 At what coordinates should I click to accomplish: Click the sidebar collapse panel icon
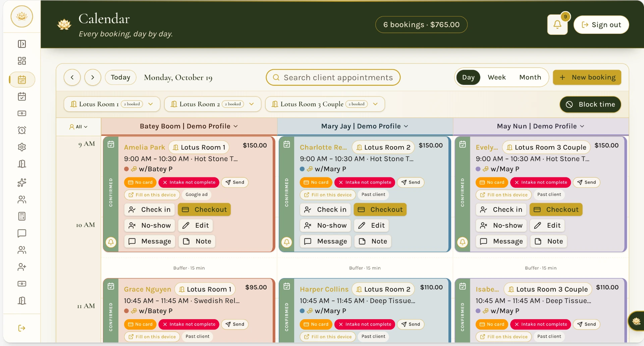point(22,44)
